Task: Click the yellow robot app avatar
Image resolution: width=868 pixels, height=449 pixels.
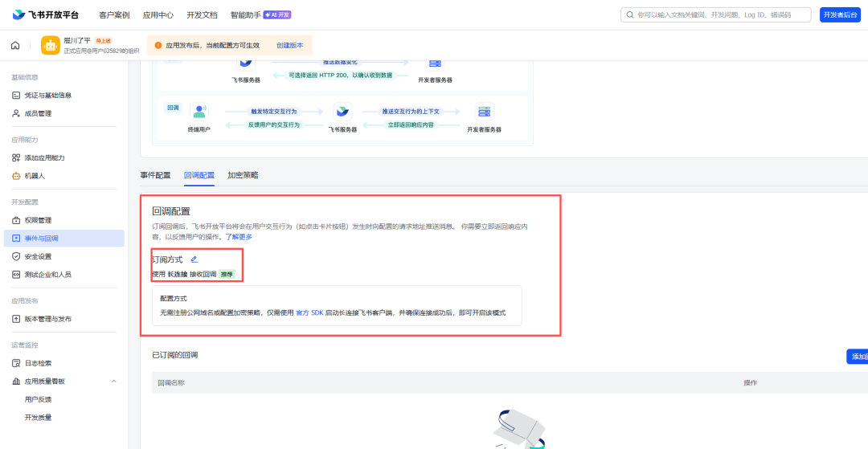Action: (51, 46)
